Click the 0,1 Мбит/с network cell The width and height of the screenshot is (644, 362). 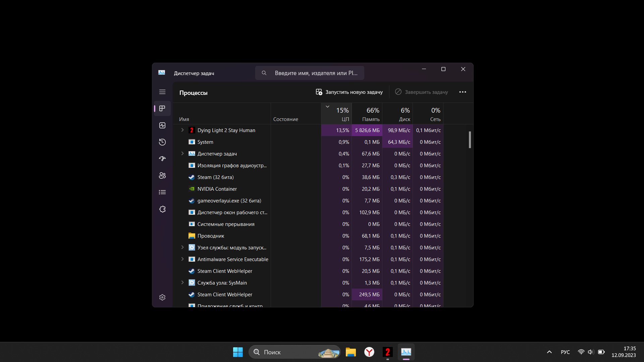[428, 130]
